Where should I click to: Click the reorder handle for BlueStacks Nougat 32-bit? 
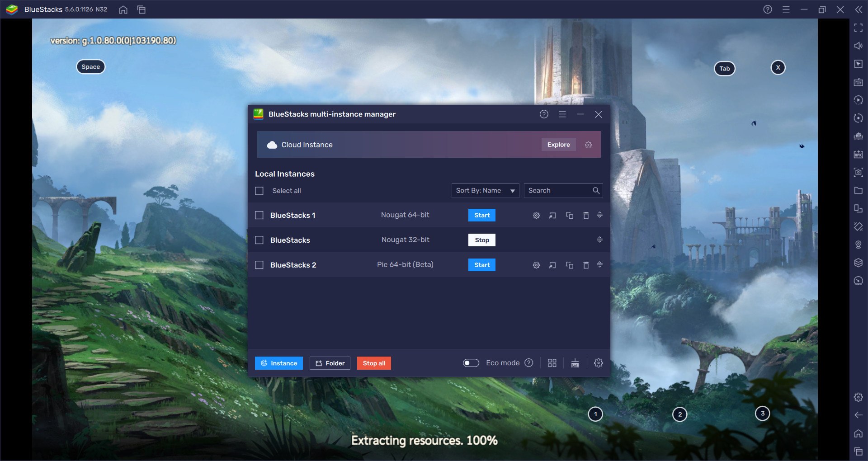(599, 240)
